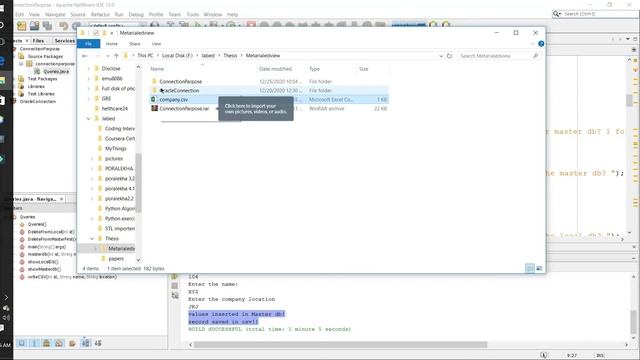Click This PC in the address breadcrumb
This screenshot has width=640, height=360.
tap(145, 56)
